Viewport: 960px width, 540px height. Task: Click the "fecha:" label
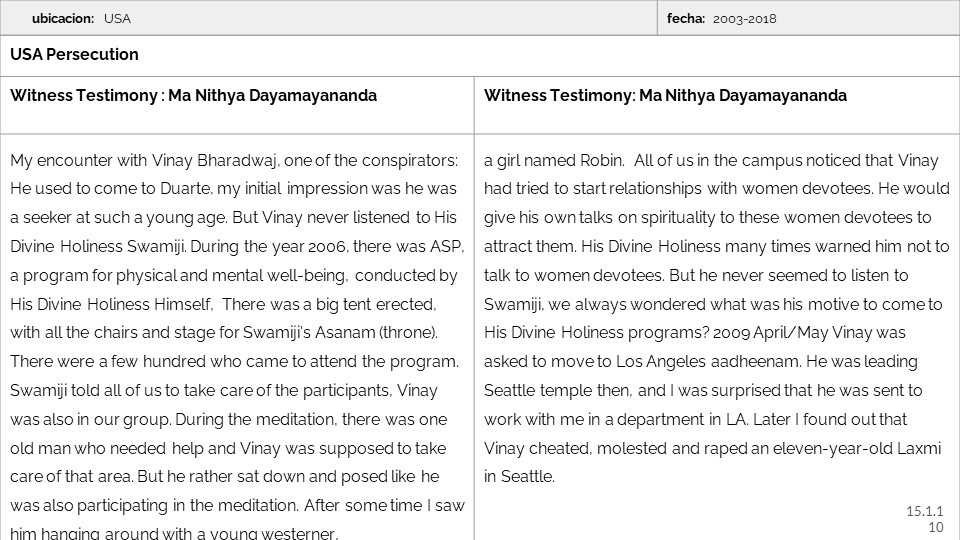(686, 18)
